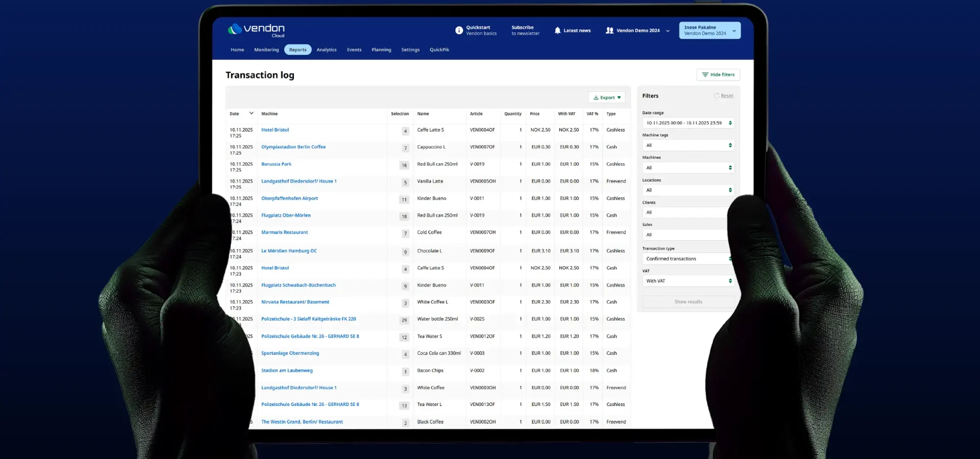Click the Vendon Demo 2024 users icon

[x=609, y=31]
